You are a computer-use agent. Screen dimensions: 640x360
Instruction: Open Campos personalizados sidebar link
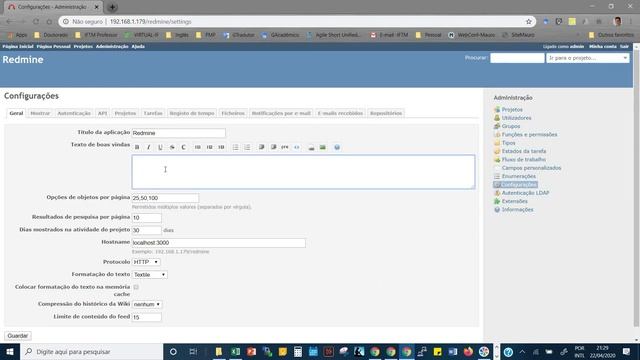pyautogui.click(x=531, y=168)
